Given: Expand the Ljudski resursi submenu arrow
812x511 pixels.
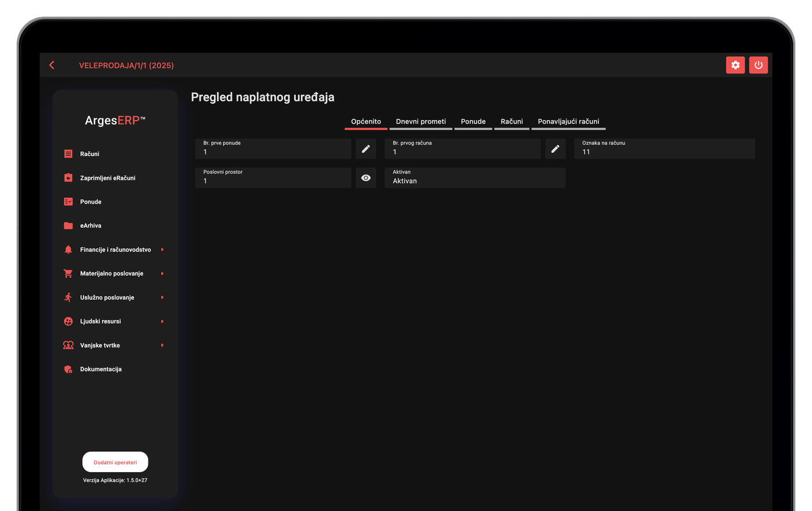Looking at the screenshot, I should (162, 321).
